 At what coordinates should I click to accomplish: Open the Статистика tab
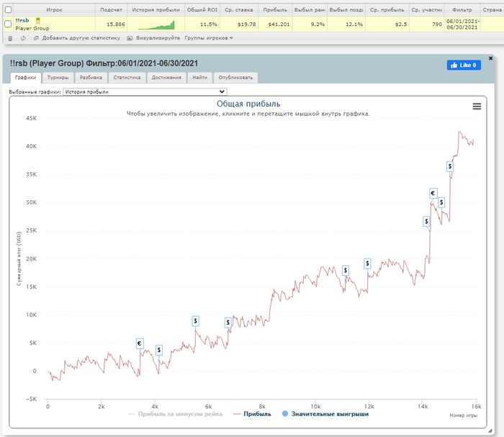pyautogui.click(x=127, y=78)
